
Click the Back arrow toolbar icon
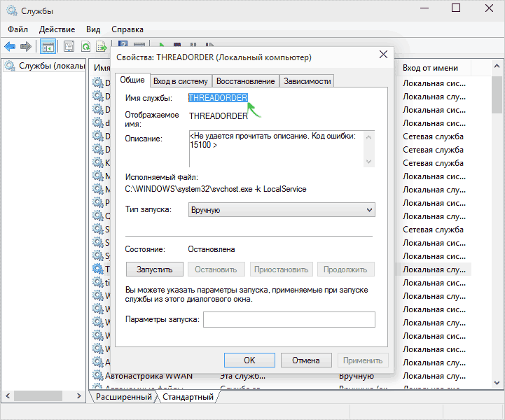(x=10, y=47)
